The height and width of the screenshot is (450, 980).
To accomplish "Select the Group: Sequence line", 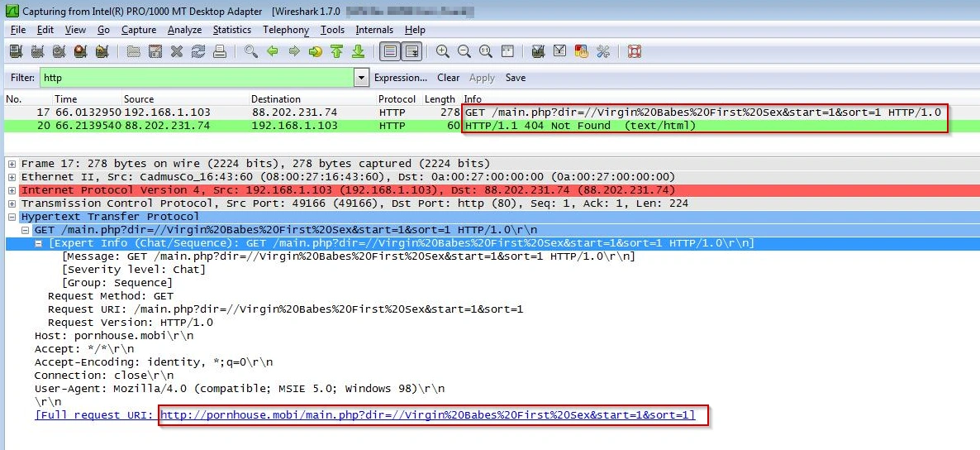I will [117, 283].
